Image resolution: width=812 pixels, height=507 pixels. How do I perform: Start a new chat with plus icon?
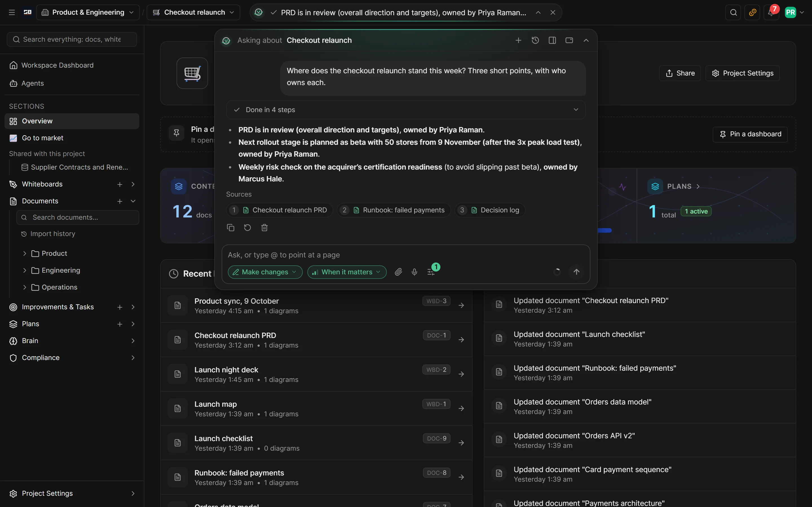518,40
